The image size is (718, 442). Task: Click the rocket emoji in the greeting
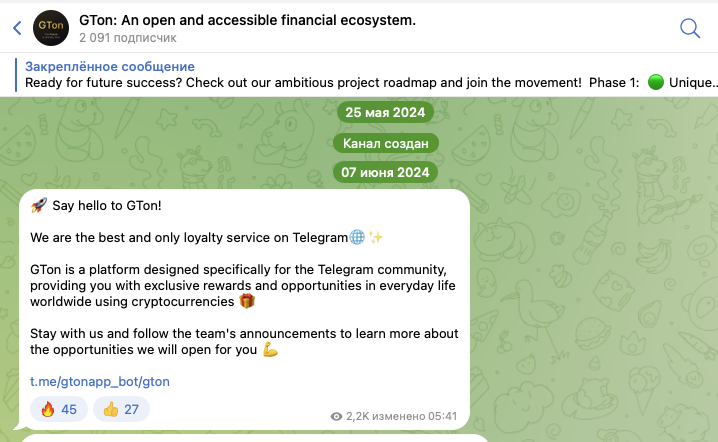coord(39,205)
